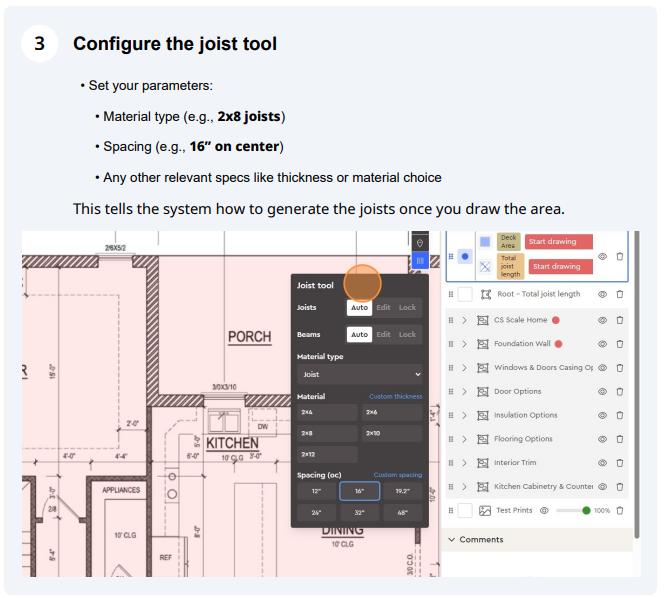Click the Root measurement icon

[486, 294]
